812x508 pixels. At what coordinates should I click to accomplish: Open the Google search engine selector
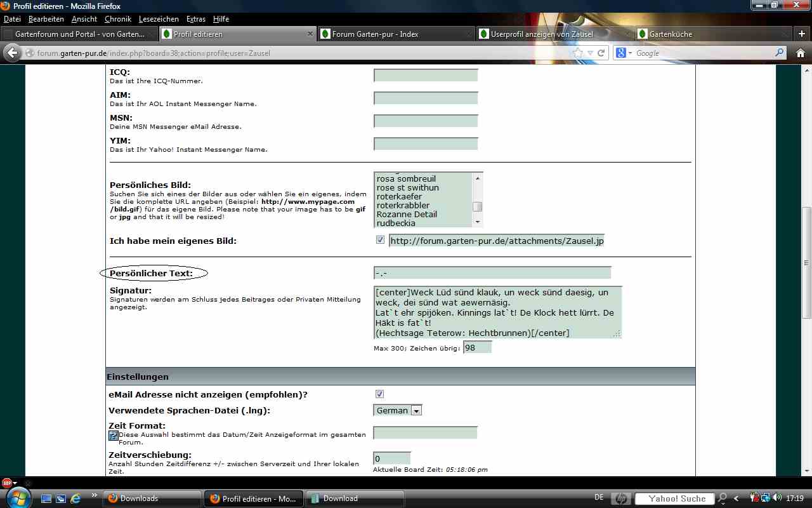pyautogui.click(x=624, y=53)
